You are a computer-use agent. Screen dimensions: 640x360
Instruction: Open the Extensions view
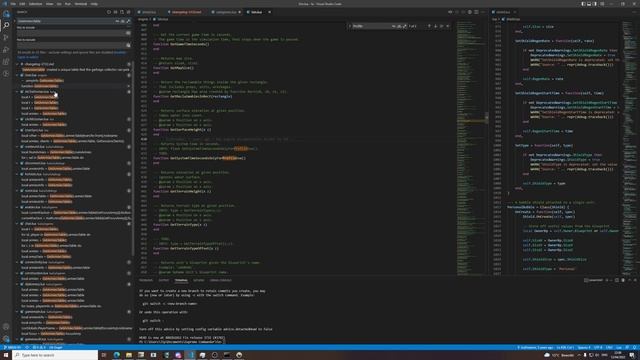click(6, 62)
